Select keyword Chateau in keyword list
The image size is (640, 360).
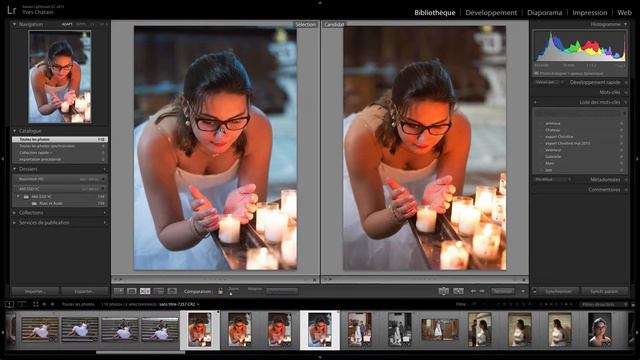tap(553, 130)
